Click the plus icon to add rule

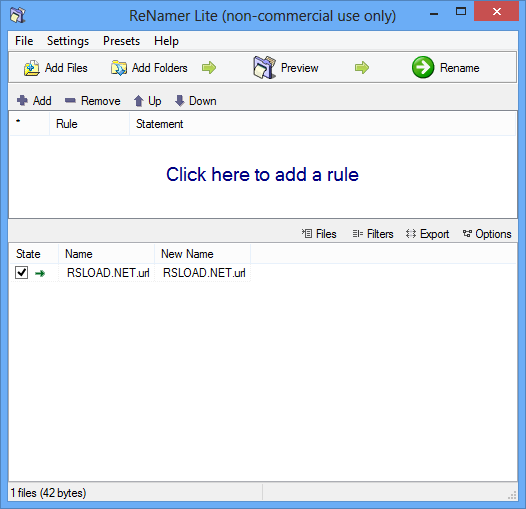(22, 100)
